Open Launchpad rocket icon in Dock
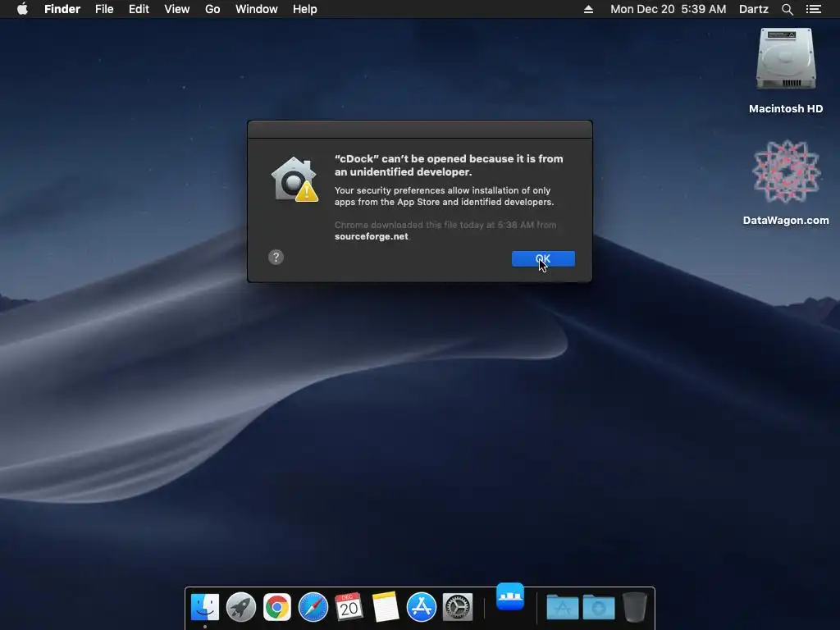840x630 pixels. (x=241, y=607)
